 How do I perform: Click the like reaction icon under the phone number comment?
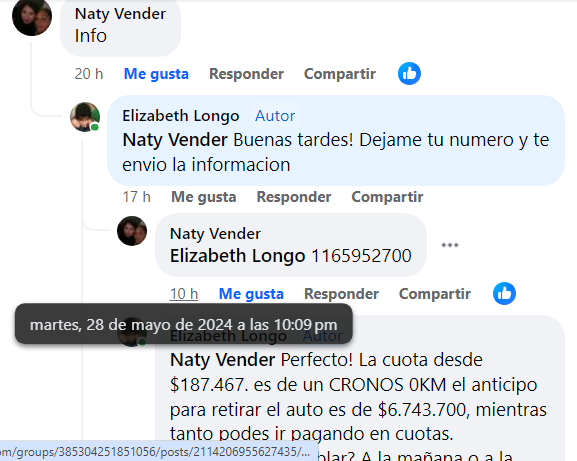504,294
